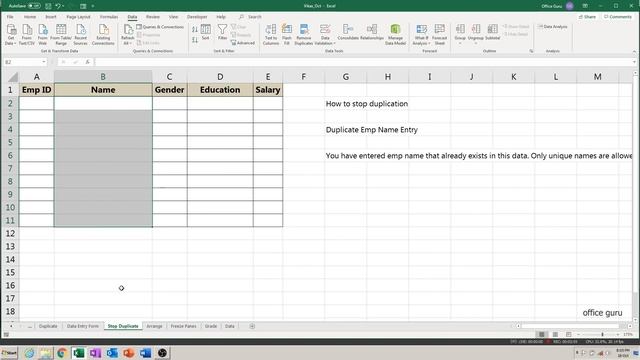Click the horizontal scrollbar

click(x=571, y=326)
